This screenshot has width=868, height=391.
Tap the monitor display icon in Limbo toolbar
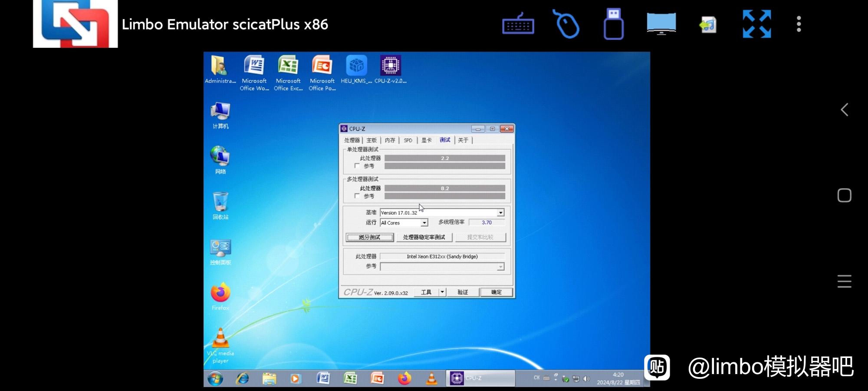pyautogui.click(x=661, y=23)
